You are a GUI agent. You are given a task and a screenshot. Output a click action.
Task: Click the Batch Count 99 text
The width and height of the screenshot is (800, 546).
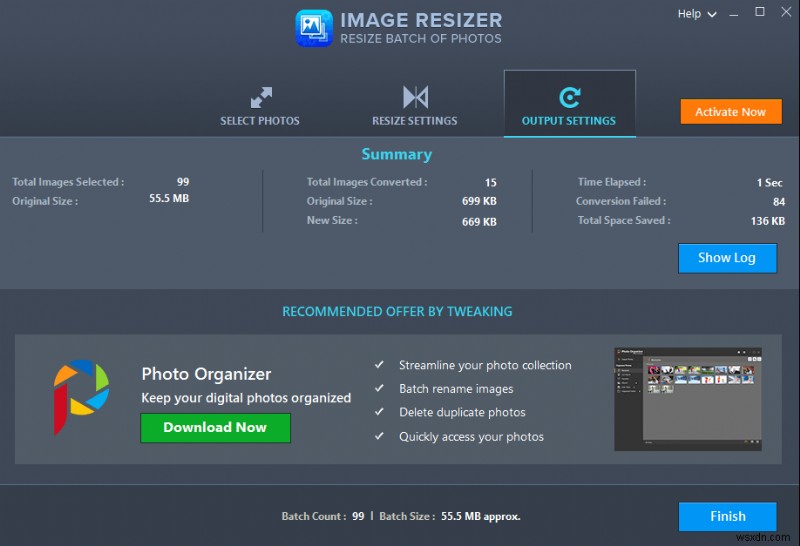pyautogui.click(x=323, y=516)
